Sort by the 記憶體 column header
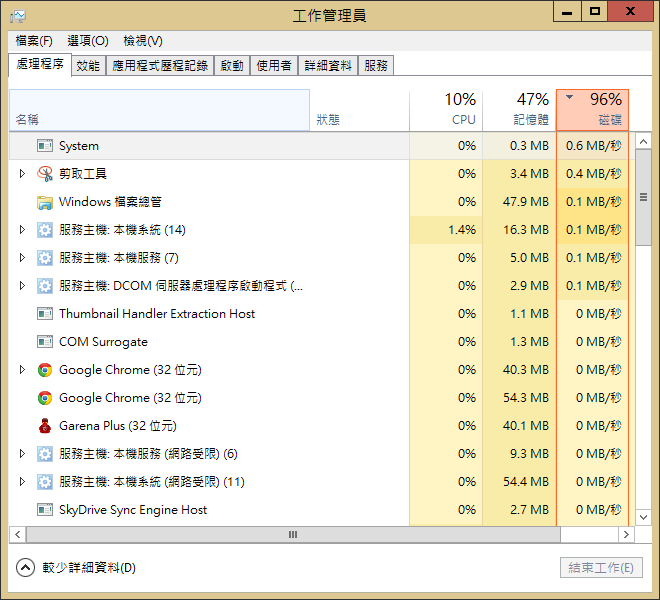 coord(519,110)
